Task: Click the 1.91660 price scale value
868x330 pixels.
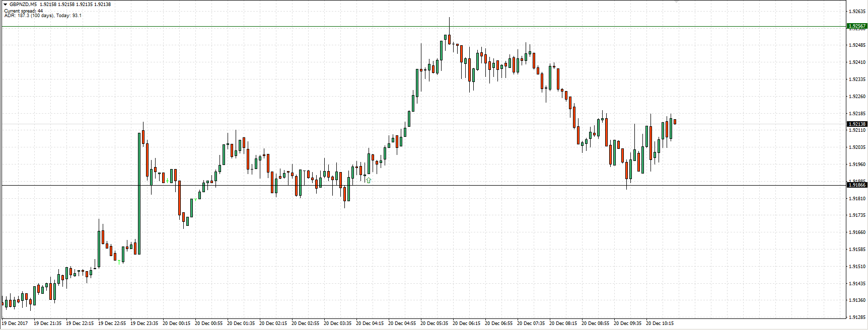Action: tap(857, 232)
